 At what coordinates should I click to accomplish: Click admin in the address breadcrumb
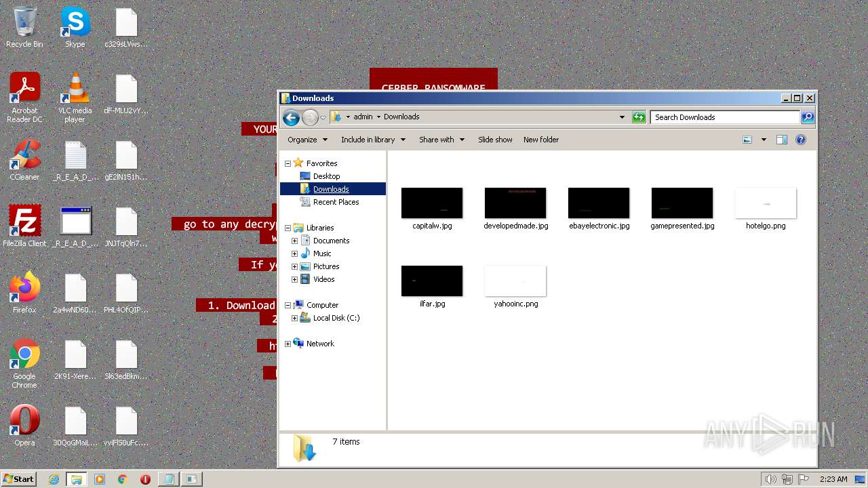click(363, 117)
